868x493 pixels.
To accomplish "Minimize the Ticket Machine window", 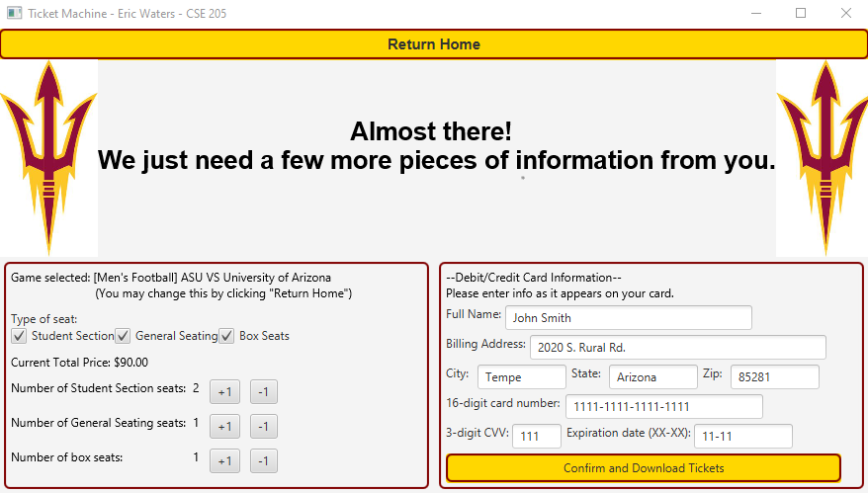I will tap(756, 13).
